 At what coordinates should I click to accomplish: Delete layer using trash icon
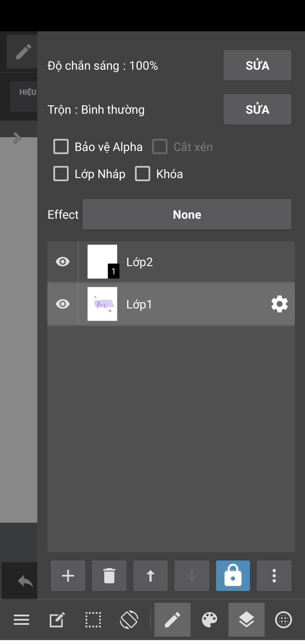(109, 576)
